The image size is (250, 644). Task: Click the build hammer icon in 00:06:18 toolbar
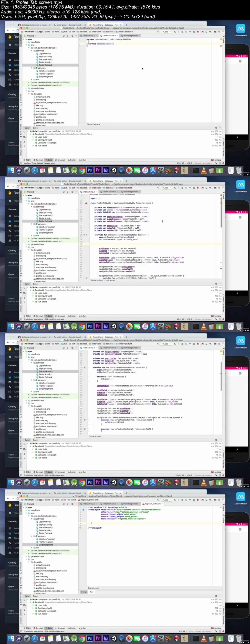point(158,188)
